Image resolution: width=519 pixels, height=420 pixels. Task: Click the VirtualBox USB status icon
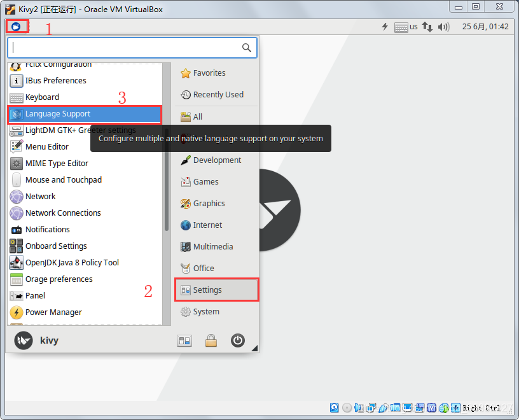coord(383,408)
